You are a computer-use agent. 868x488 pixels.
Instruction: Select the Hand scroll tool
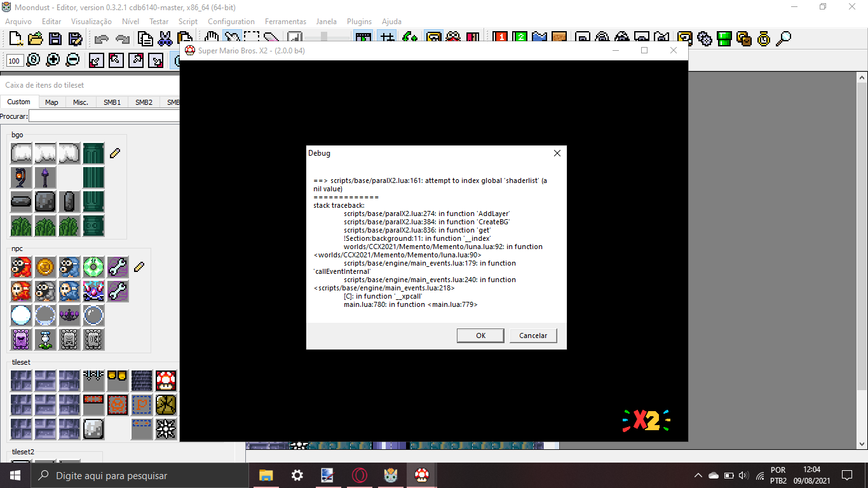(212, 38)
